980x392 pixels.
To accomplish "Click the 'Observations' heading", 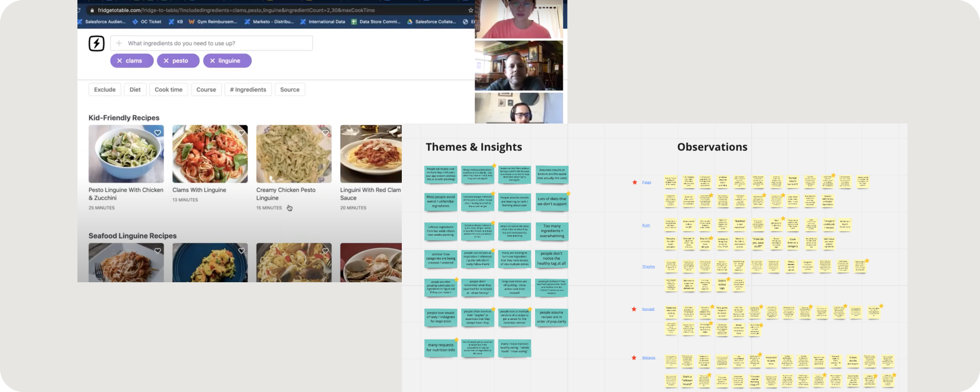I will 712,147.
